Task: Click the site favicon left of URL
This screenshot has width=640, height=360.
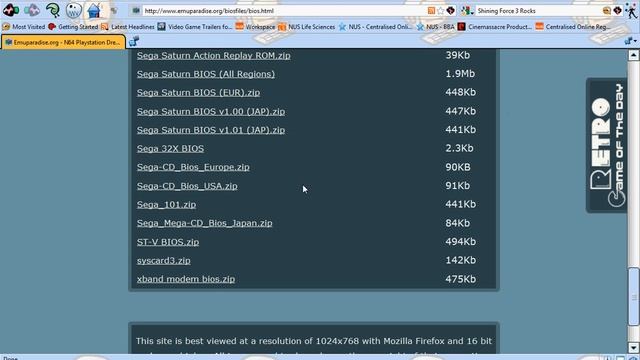Action: coord(136,11)
